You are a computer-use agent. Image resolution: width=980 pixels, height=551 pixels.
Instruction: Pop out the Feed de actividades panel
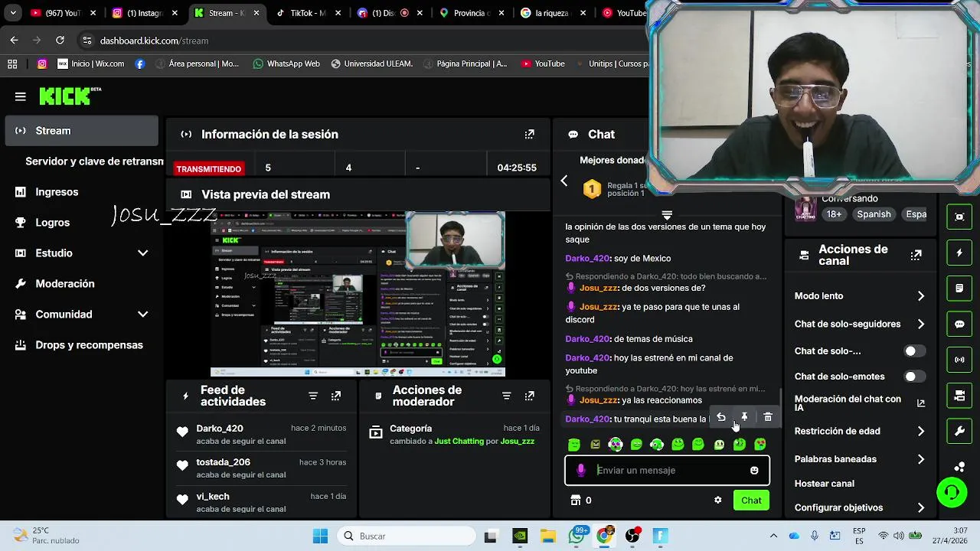coord(336,396)
